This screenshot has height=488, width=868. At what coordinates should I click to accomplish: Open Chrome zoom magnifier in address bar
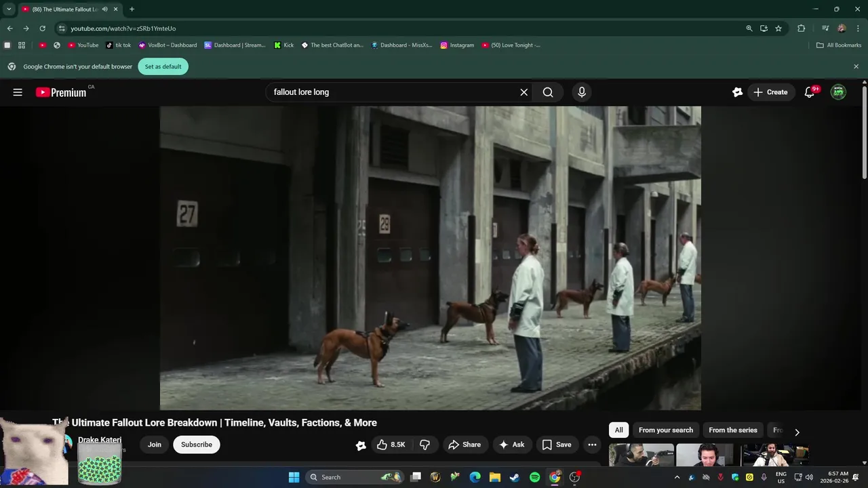(749, 28)
